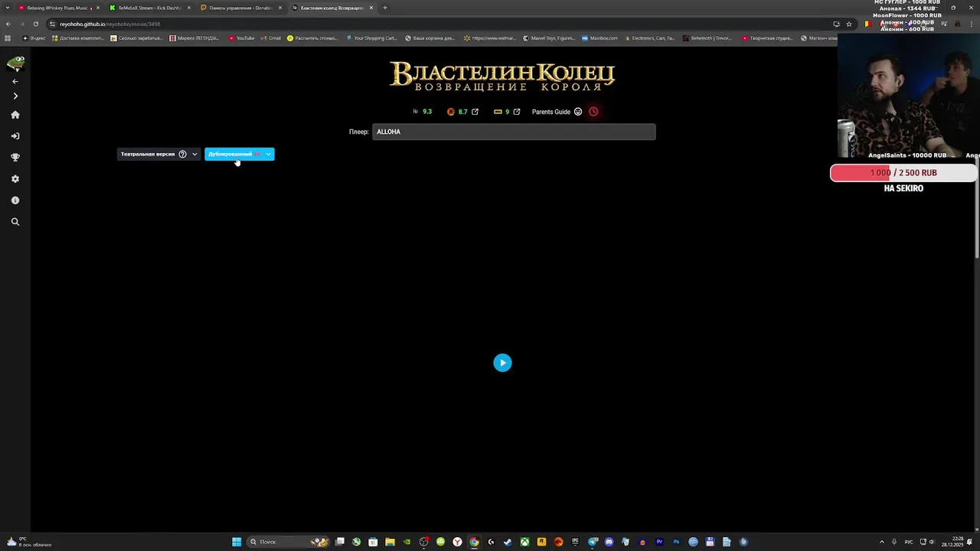980x551 pixels.
Task: Open Xbox app from taskbar
Action: pyautogui.click(x=524, y=542)
